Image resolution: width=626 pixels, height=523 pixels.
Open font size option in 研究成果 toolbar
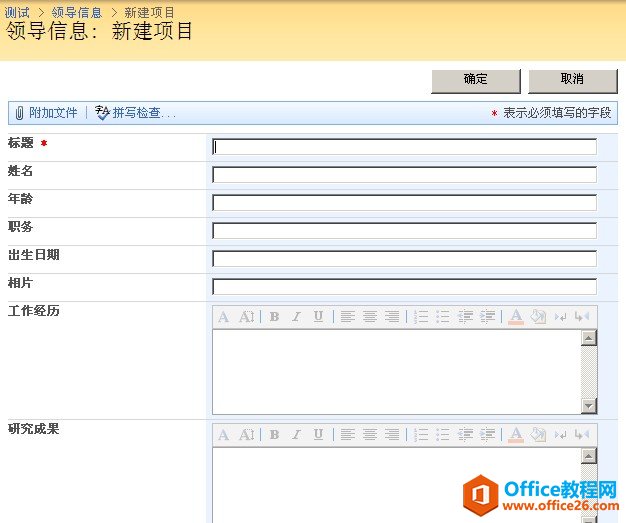click(246, 435)
